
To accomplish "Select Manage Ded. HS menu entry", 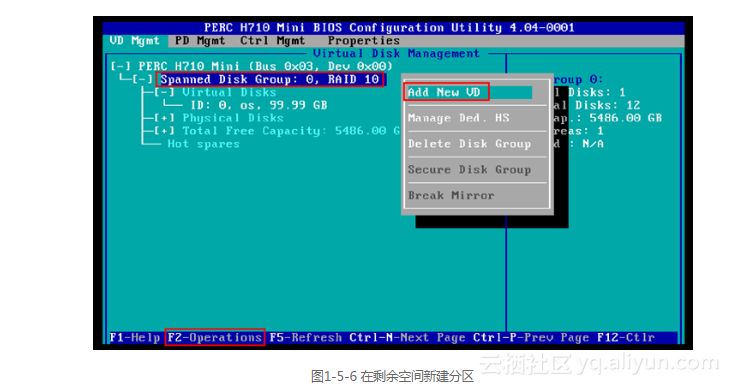I will coord(458,118).
